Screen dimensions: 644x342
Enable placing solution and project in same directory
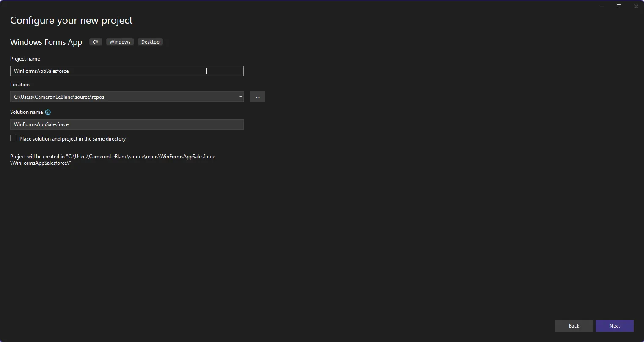point(14,138)
